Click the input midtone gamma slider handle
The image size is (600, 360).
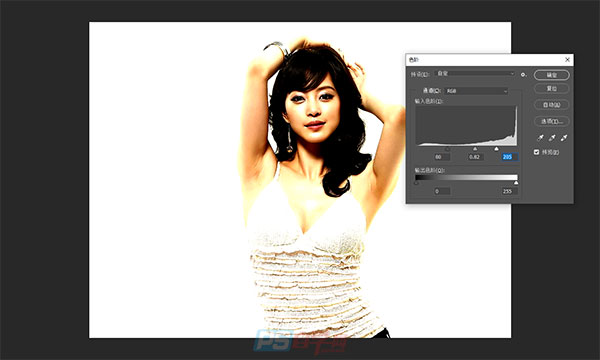(x=475, y=149)
